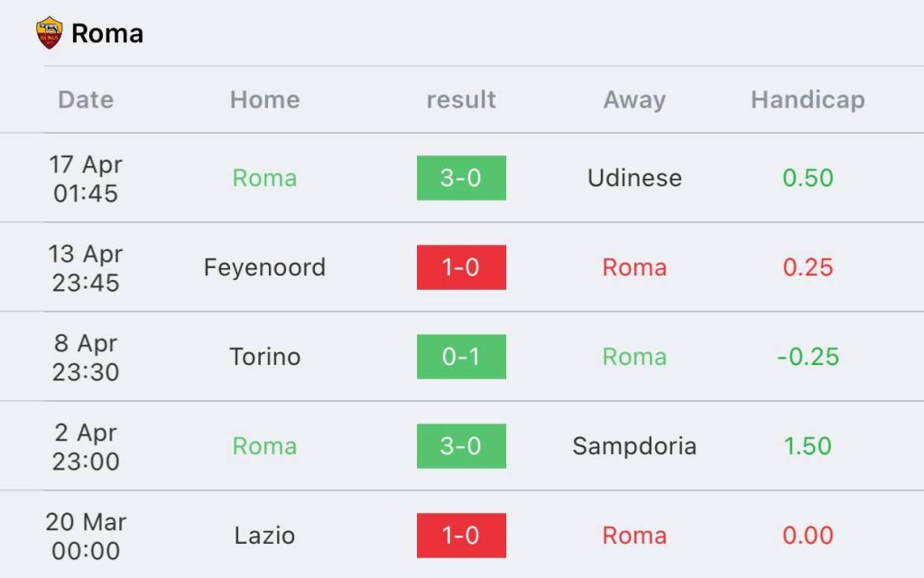
Task: Select the Lazio home team name
Action: (x=264, y=536)
